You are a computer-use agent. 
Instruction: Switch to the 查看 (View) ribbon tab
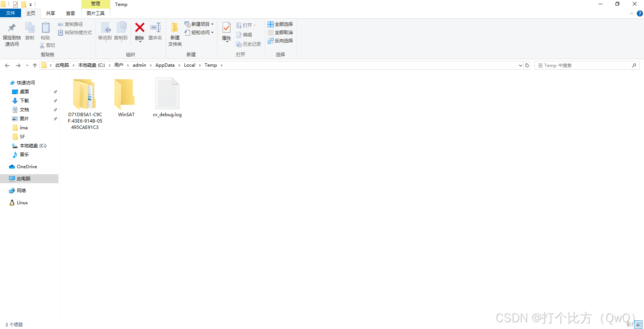70,13
